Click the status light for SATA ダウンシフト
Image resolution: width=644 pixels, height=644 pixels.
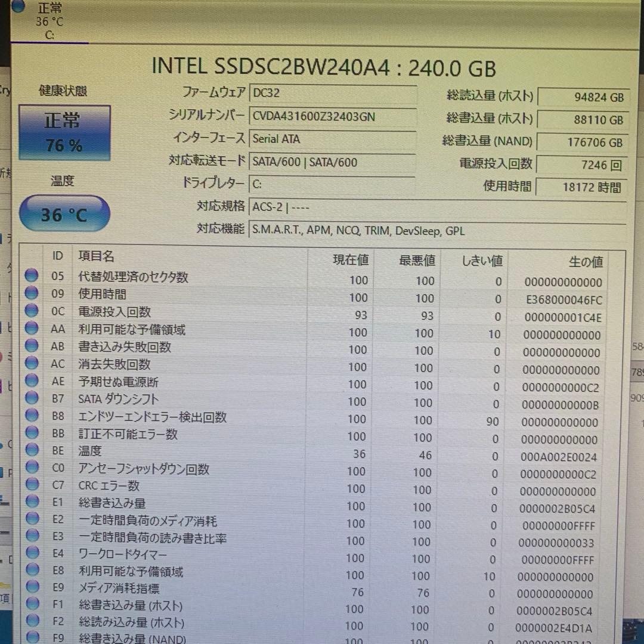click(32, 397)
